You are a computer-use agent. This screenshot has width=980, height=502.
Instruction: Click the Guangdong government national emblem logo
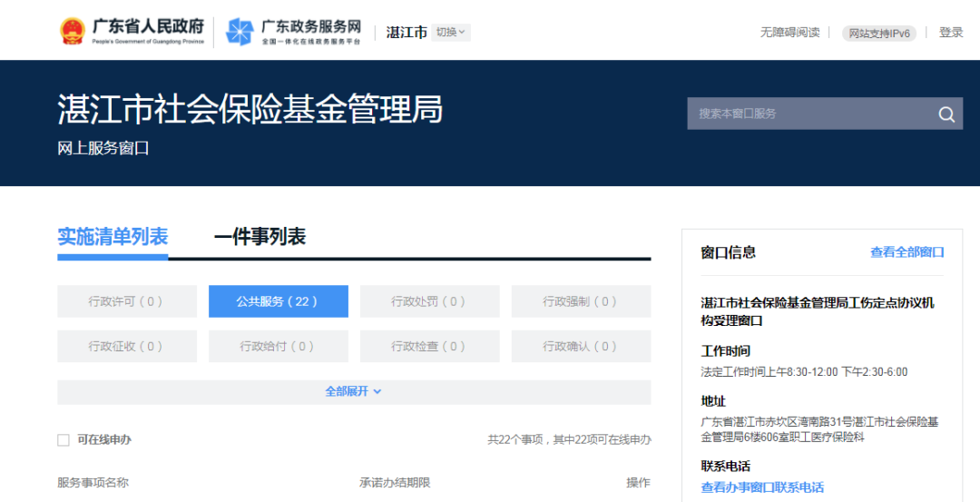[x=71, y=31]
